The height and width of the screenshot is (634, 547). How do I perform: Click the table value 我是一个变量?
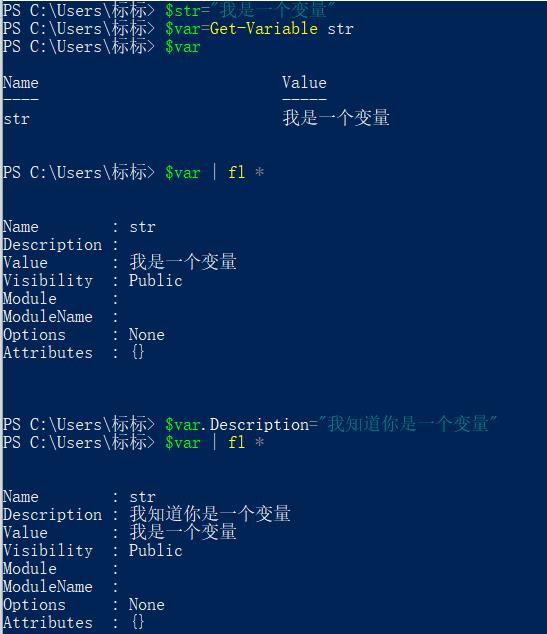pos(336,118)
